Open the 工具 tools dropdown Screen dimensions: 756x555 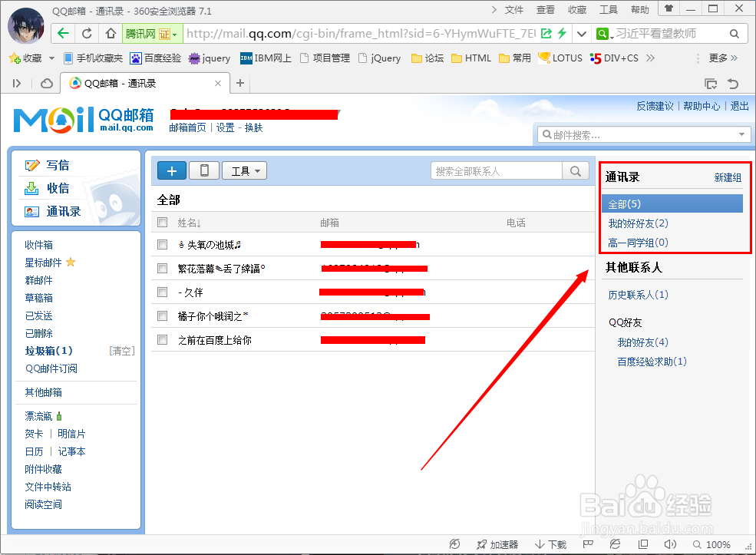pyautogui.click(x=244, y=170)
